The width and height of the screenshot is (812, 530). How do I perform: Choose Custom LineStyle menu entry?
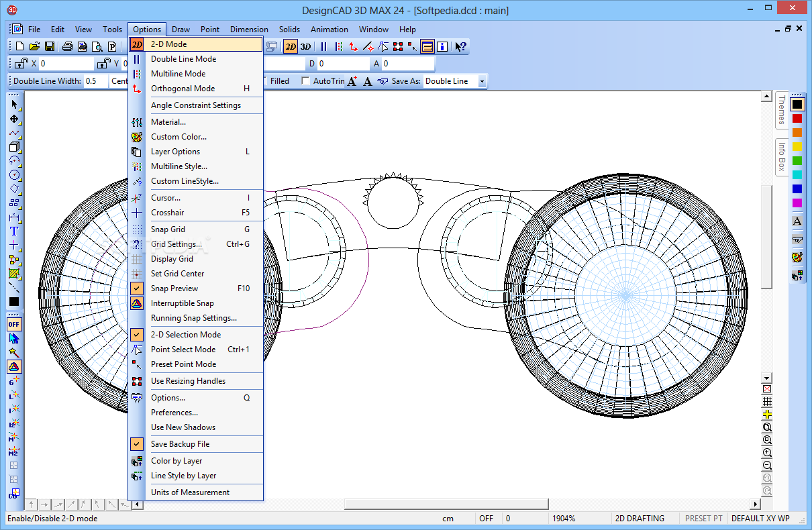(x=196, y=181)
